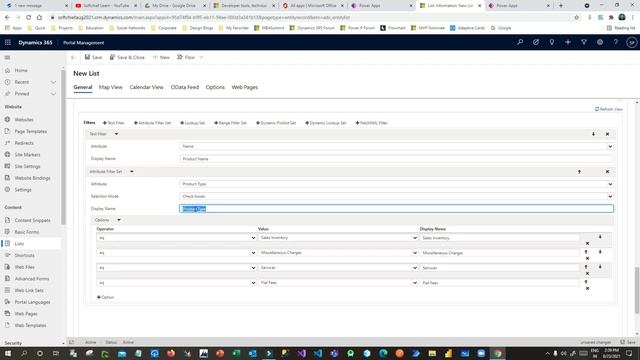
Task: Add a Dynamic Picklist Set filter
Action: (x=276, y=123)
